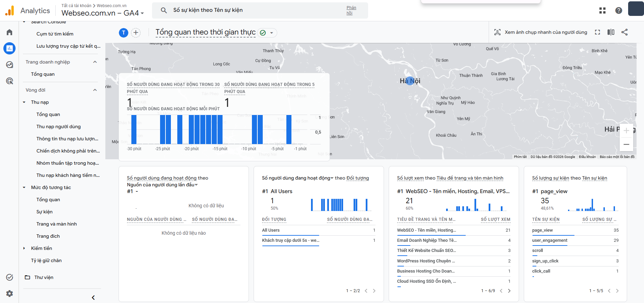Select the user_engagement event row
644x303 pixels.
575,240
